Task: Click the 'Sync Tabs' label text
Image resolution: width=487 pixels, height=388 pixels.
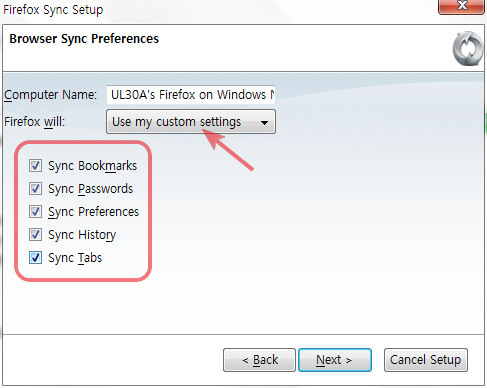Action: (x=75, y=258)
